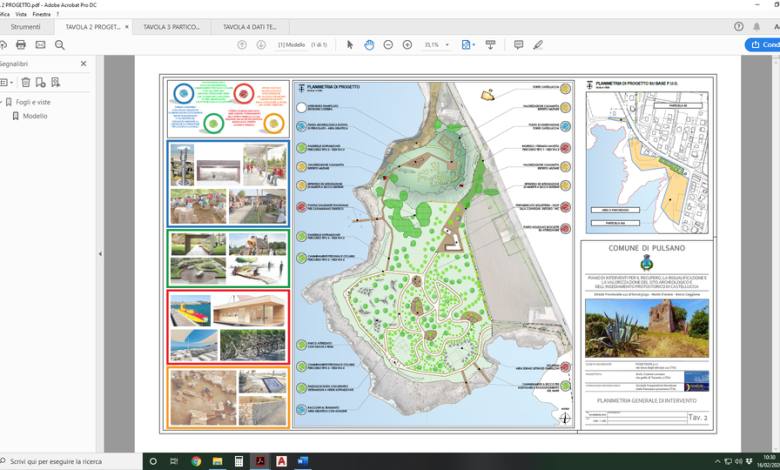Activate the highlight pen tool

[x=538, y=45]
